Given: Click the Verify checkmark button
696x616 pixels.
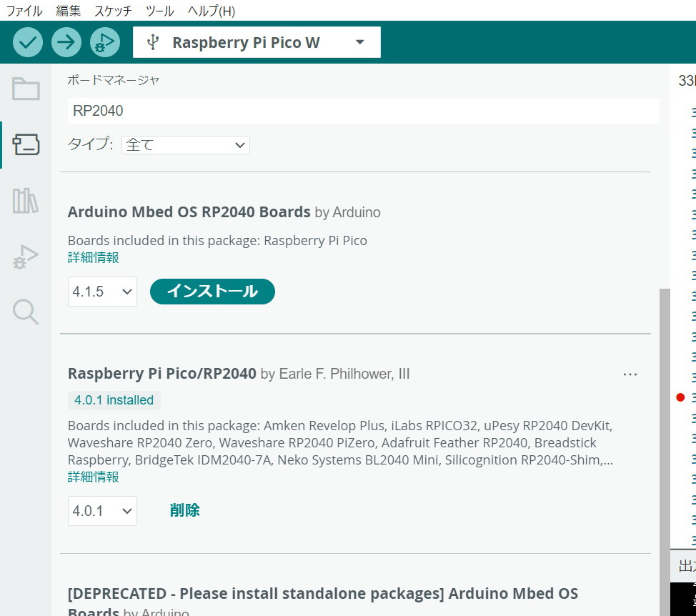Looking at the screenshot, I should 28,42.
